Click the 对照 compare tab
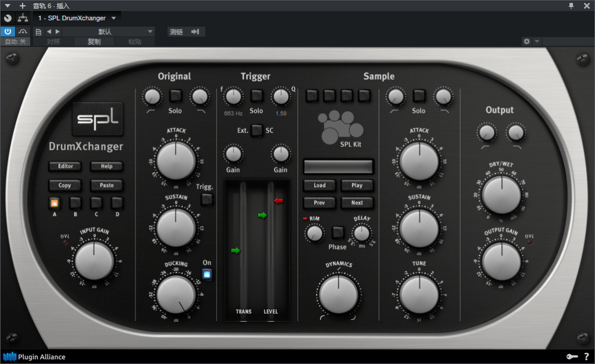 tap(53, 41)
